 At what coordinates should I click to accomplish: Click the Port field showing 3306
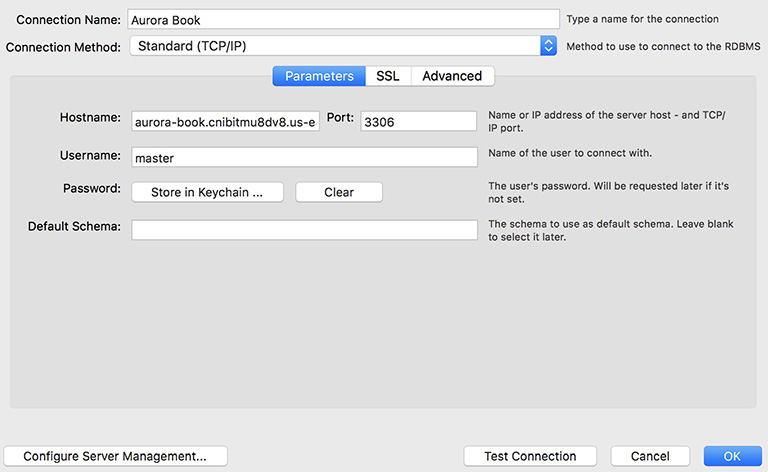pyautogui.click(x=418, y=121)
